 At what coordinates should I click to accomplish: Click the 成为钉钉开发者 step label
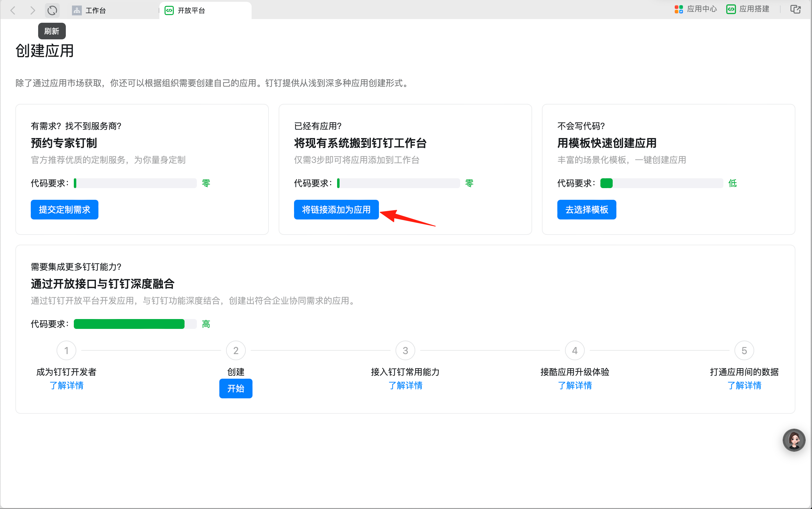pyautogui.click(x=66, y=372)
